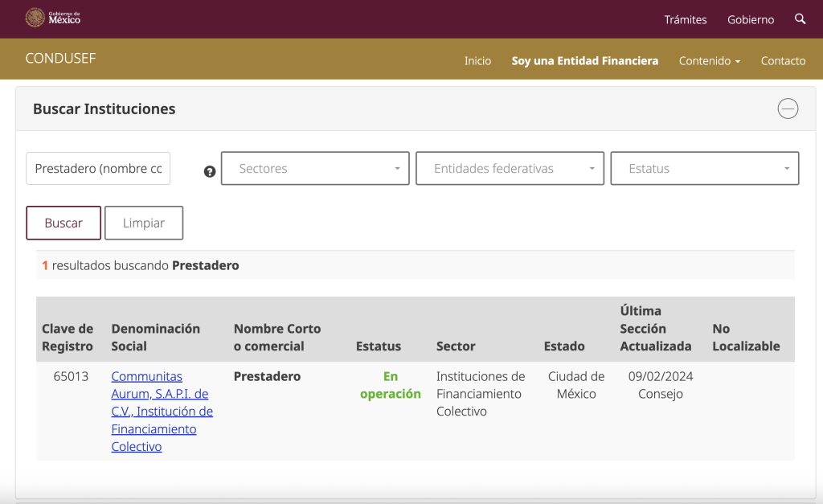Select Instituciones de Financiamiento Colectivo cell

point(481,394)
